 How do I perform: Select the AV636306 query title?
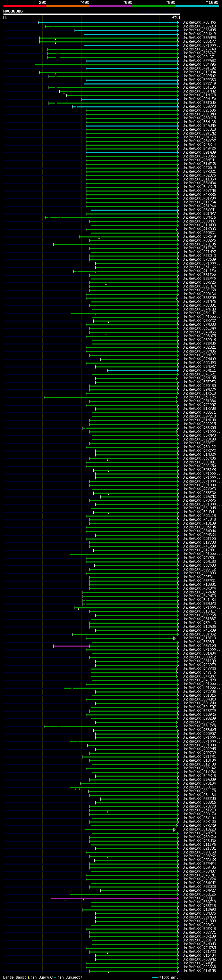click(x=13, y=11)
